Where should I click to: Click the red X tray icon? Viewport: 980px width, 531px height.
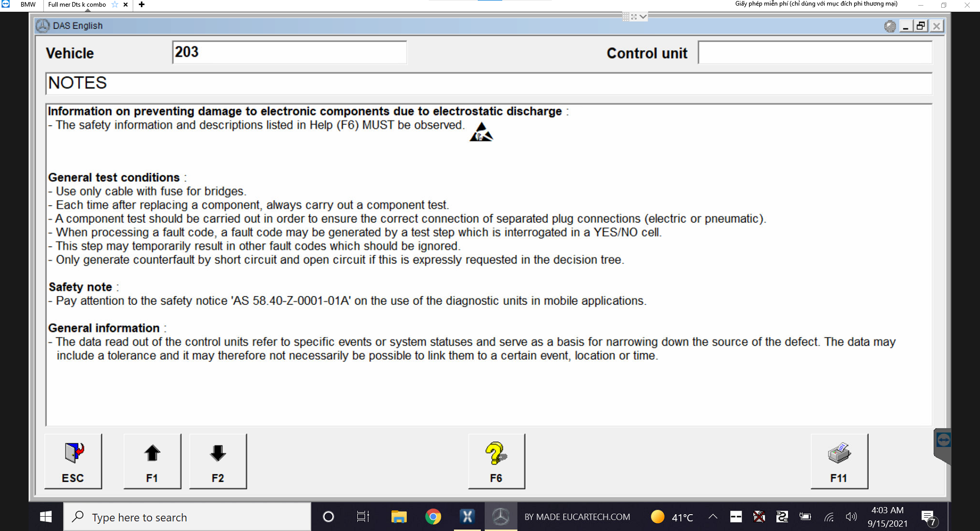pyautogui.click(x=759, y=517)
